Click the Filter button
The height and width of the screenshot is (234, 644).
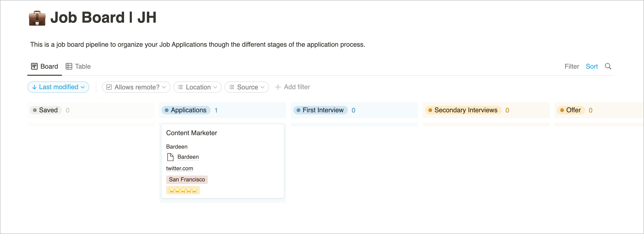point(572,66)
